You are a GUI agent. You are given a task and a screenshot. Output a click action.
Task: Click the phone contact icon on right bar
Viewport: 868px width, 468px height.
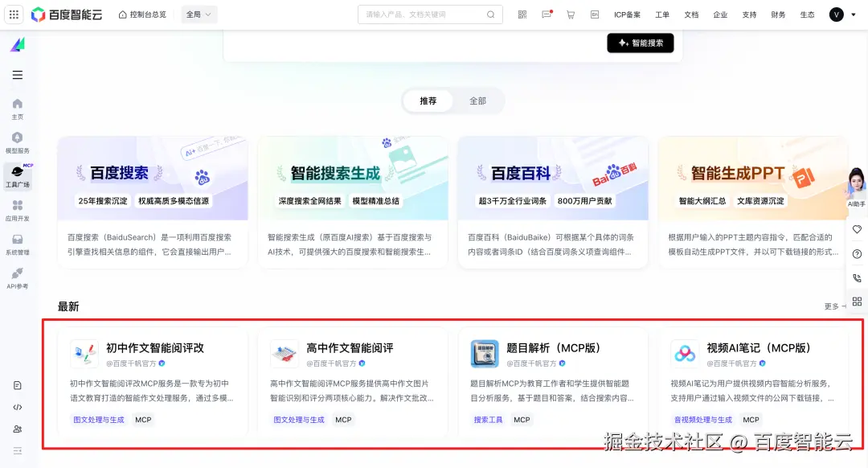click(x=857, y=277)
